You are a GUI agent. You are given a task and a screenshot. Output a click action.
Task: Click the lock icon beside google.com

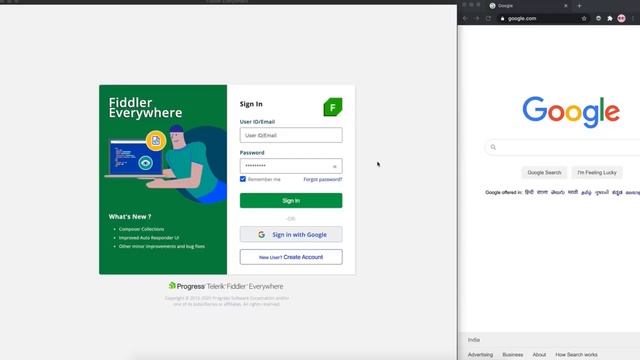[502, 18]
